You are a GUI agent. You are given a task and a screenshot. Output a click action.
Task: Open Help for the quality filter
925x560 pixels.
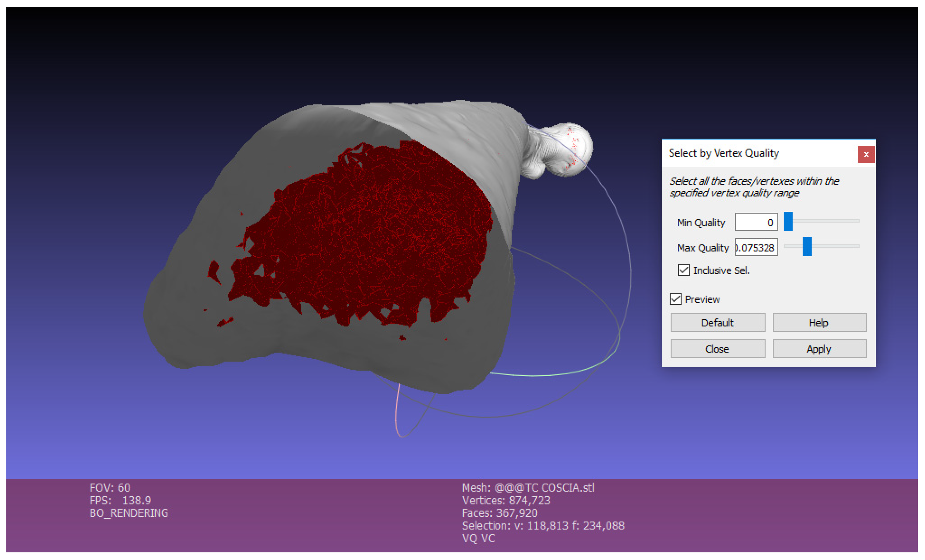(819, 323)
